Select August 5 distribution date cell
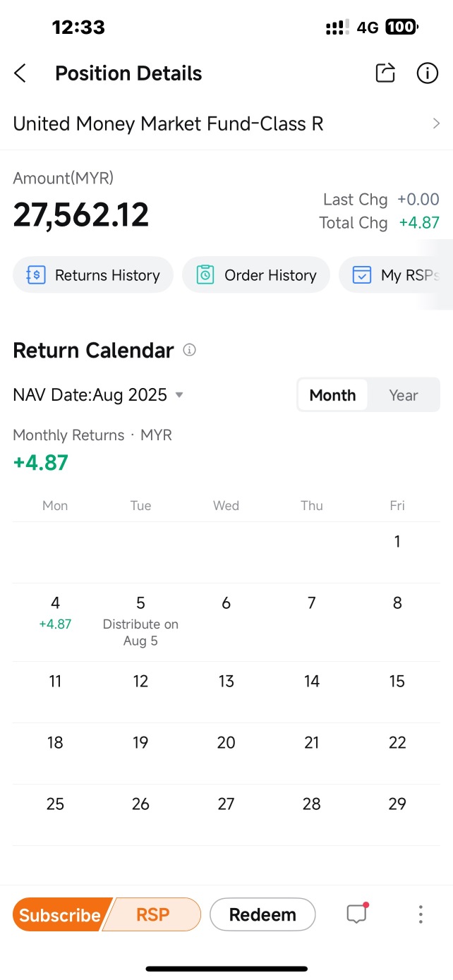Image resolution: width=453 pixels, height=980 pixels. pyautogui.click(x=140, y=622)
